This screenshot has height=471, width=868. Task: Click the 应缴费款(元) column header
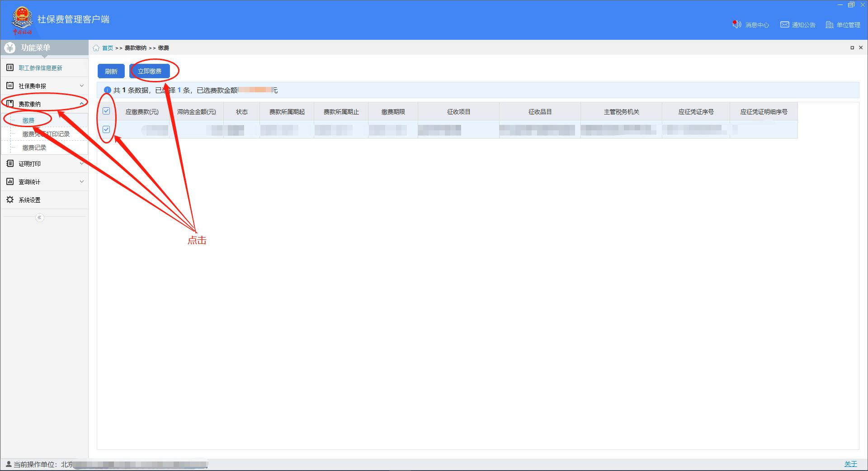point(142,112)
